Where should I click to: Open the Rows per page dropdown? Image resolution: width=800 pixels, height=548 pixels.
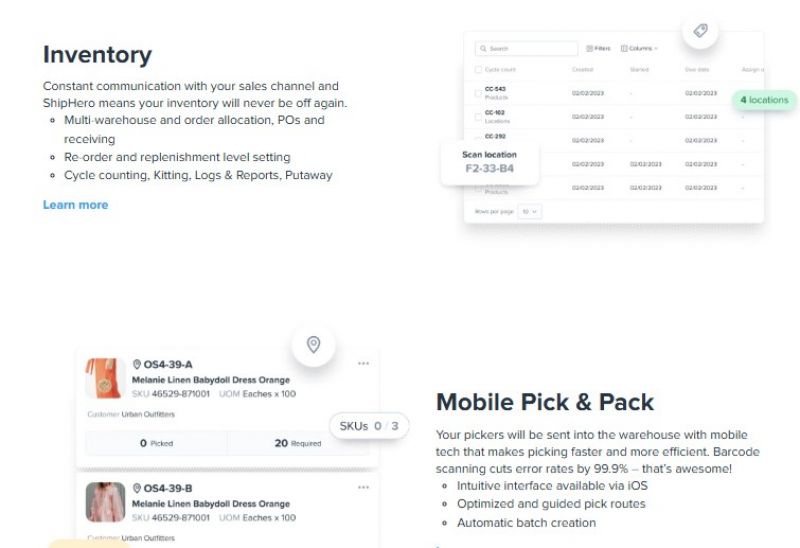[530, 211]
